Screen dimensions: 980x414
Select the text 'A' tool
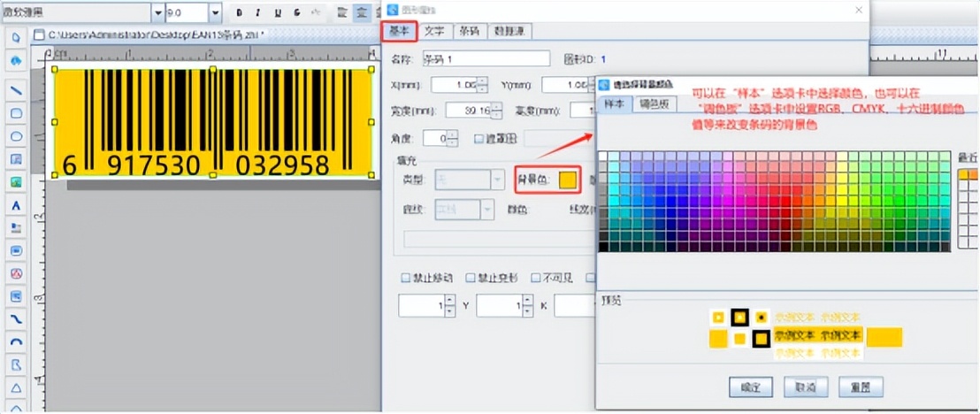click(x=16, y=205)
